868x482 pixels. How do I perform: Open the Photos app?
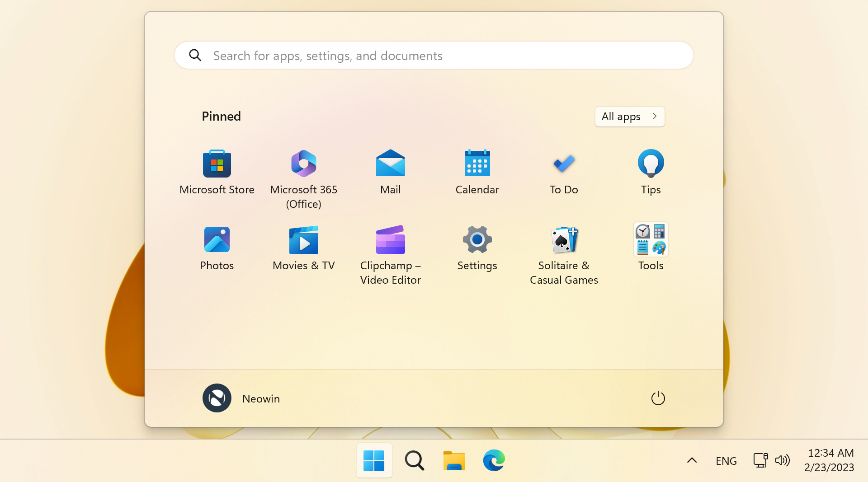point(217,248)
